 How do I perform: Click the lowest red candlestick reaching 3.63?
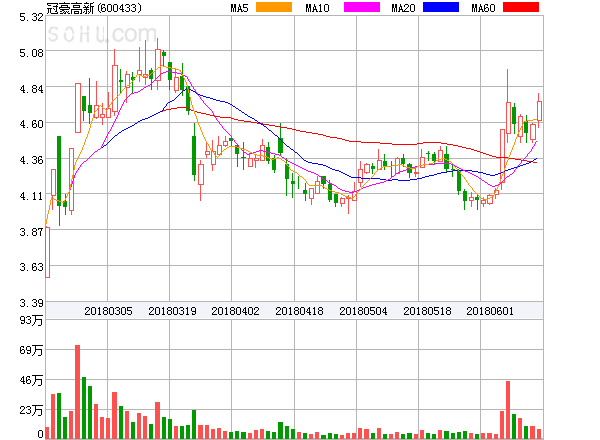(47, 253)
